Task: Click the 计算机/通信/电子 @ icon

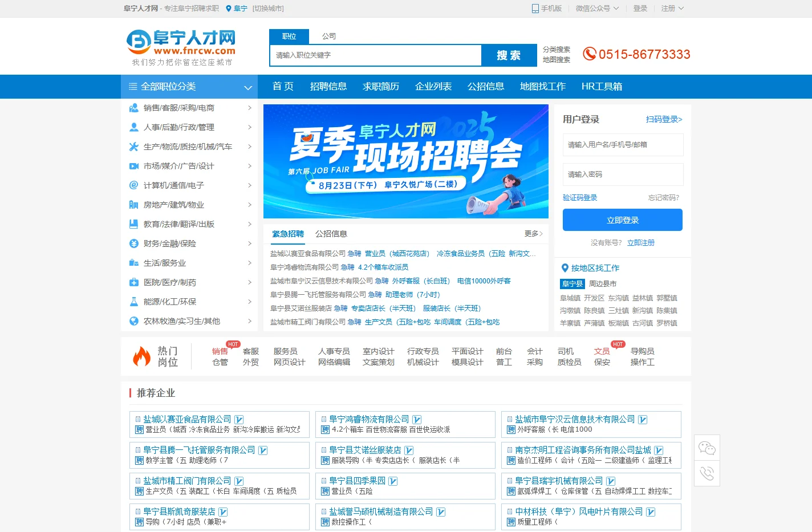Action: pos(134,185)
